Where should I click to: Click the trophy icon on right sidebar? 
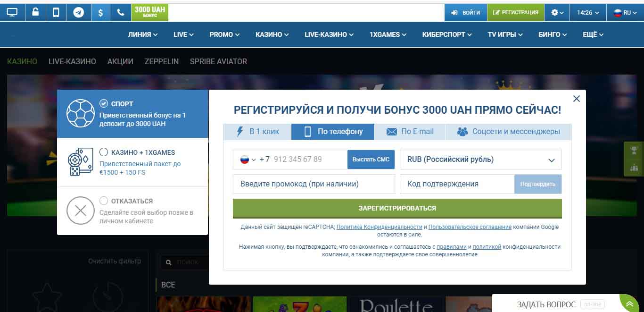coord(634,151)
